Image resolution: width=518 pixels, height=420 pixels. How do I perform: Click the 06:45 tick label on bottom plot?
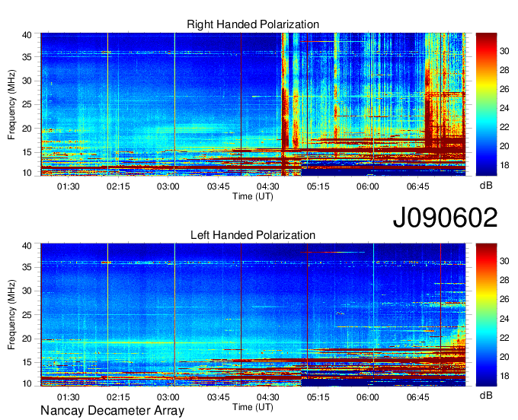coord(418,397)
